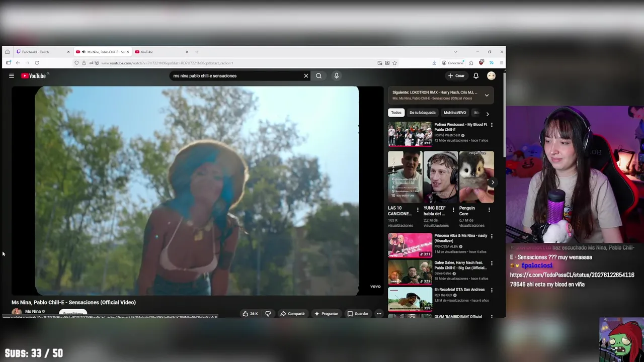Click the Conectarse account button in toolbar

(x=452, y=63)
